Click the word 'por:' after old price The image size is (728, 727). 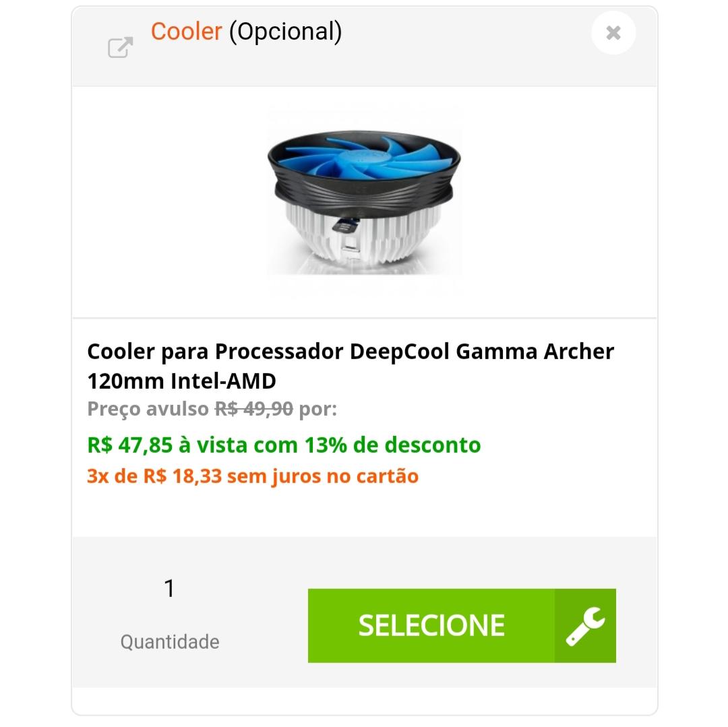pos(317,410)
